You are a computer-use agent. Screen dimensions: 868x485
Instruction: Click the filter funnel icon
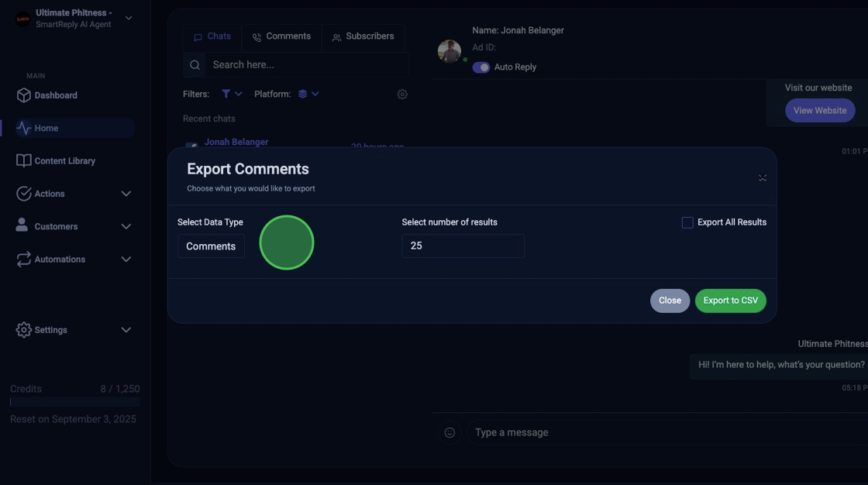(226, 94)
